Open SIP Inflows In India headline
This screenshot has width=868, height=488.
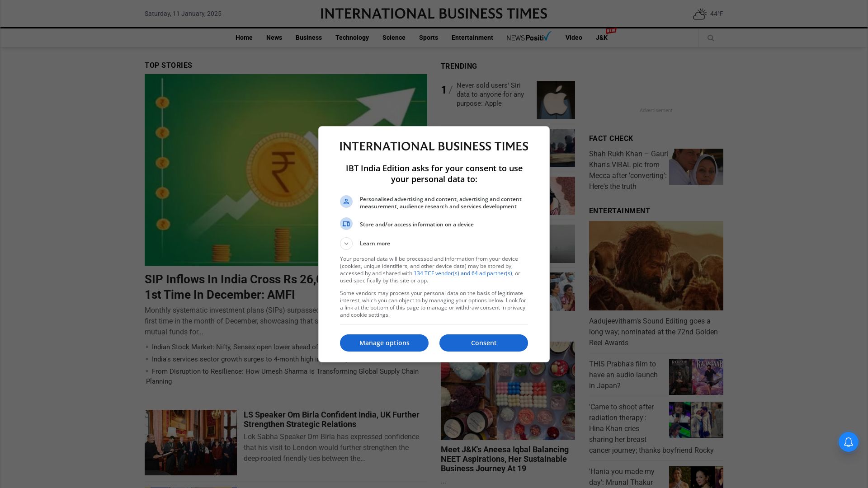click(x=231, y=287)
